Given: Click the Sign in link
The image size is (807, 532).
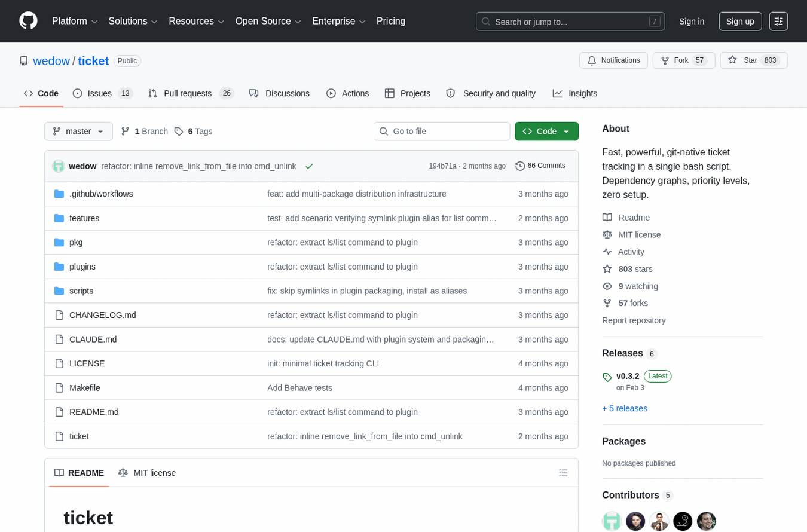Looking at the screenshot, I should click(692, 22).
